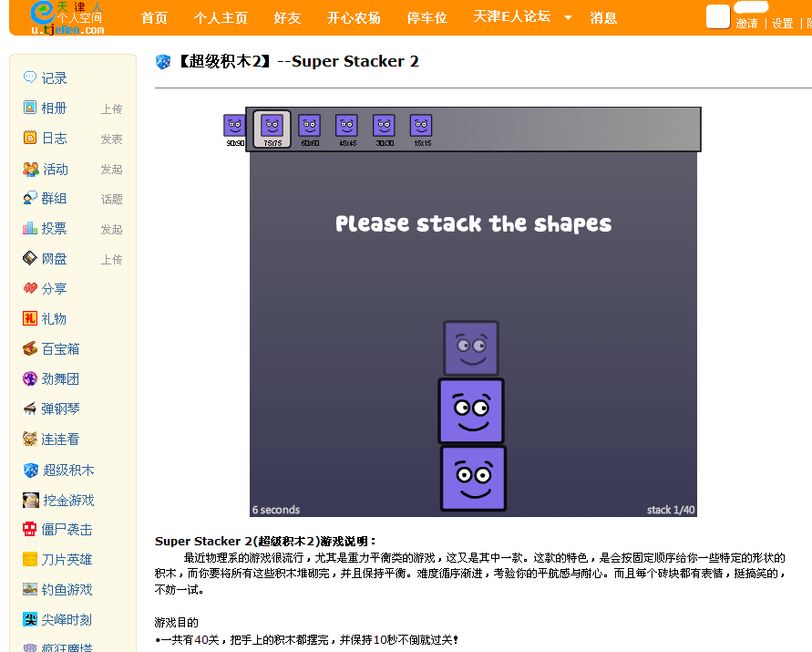This screenshot has height=652, width=812.
Task: Open the 记录 sidebar link
Action: [x=55, y=78]
